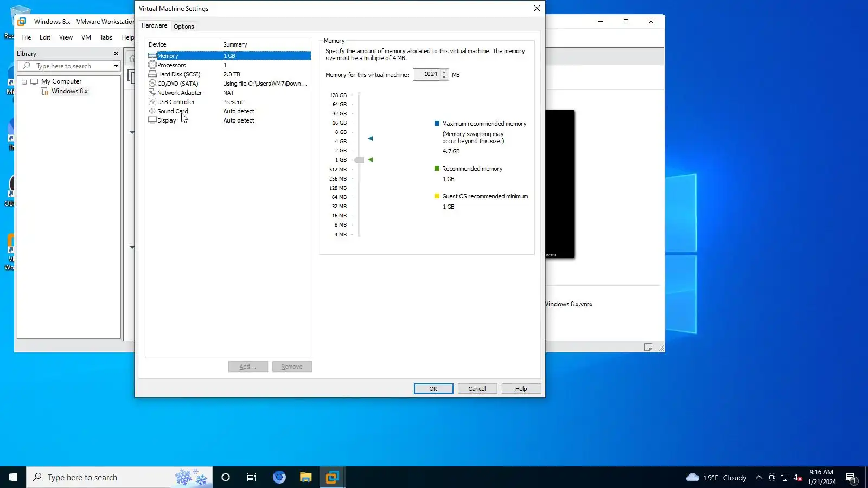Close the Library panel
The width and height of the screenshot is (868, 488).
116,54
